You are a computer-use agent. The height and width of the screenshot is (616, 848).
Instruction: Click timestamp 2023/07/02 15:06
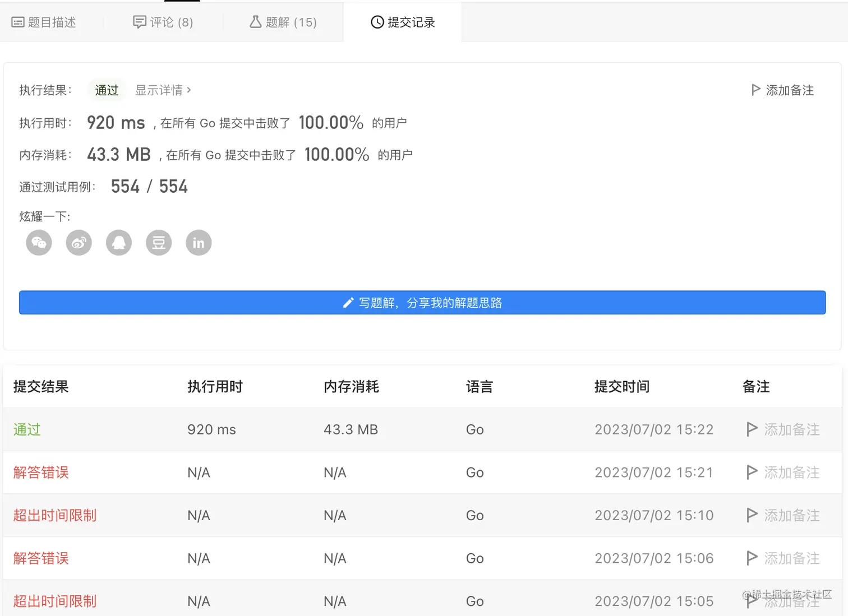click(654, 558)
